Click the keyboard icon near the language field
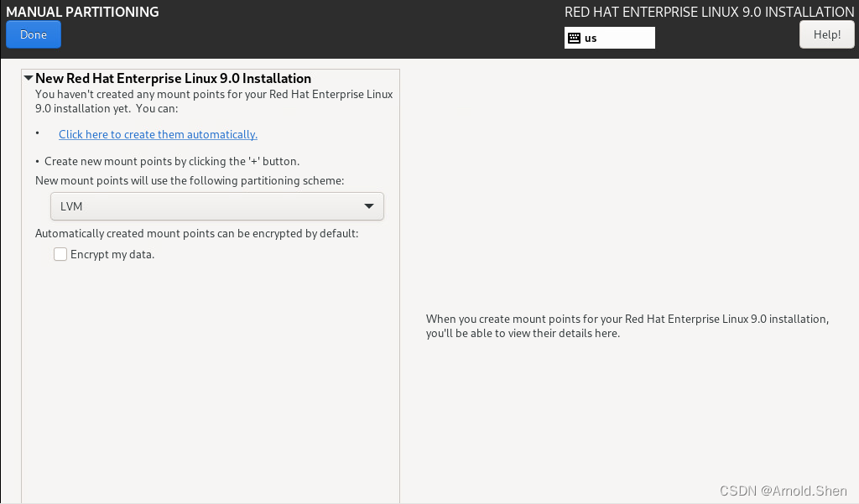 (575, 38)
